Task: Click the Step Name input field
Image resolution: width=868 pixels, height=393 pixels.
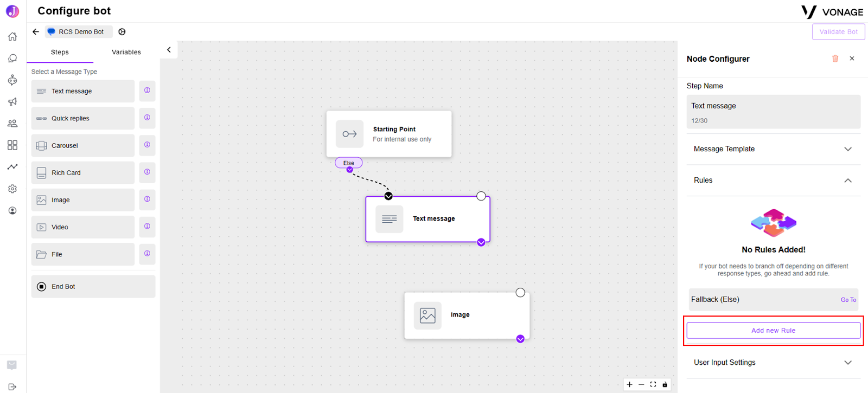Action: [x=774, y=112]
